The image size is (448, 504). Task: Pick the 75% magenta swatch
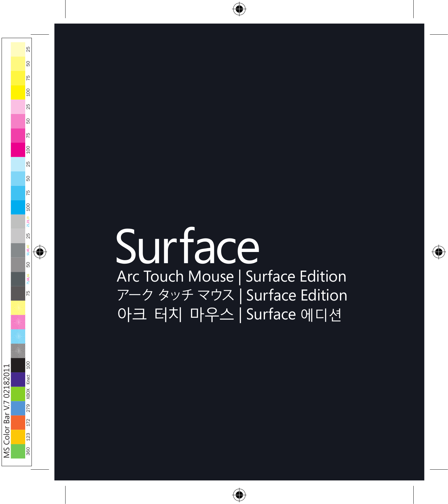[x=18, y=135]
